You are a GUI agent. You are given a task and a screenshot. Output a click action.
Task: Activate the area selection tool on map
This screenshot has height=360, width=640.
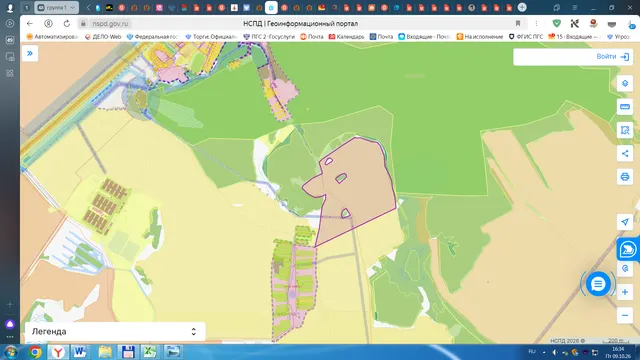[x=624, y=130]
